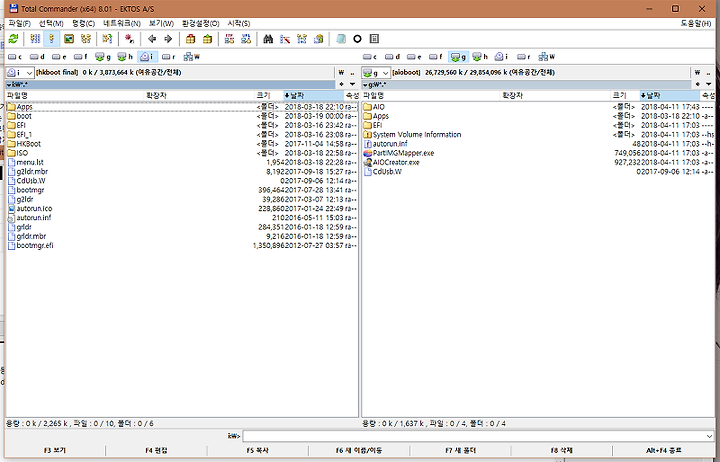Click the Unpack files box icon
The height and width of the screenshot is (462, 720).
pos(207,39)
